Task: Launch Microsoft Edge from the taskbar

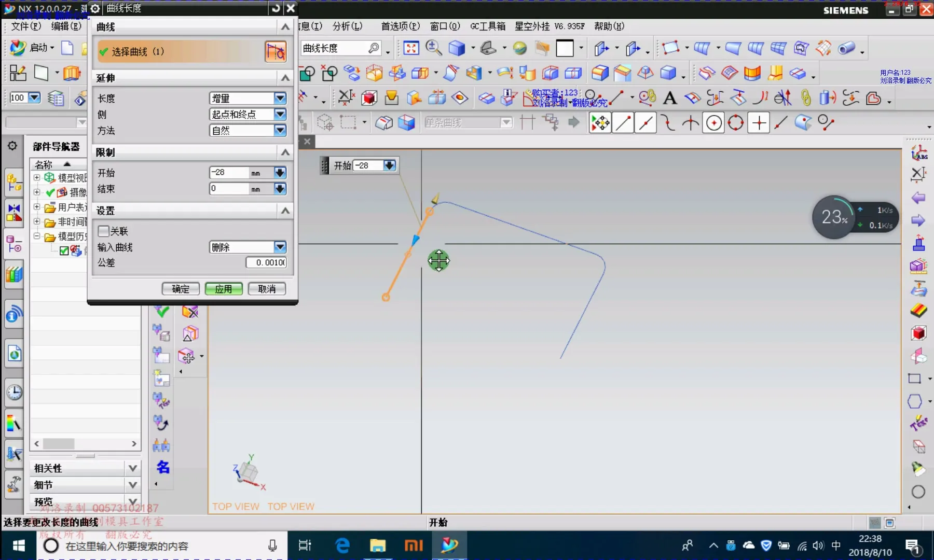Action: (x=342, y=545)
